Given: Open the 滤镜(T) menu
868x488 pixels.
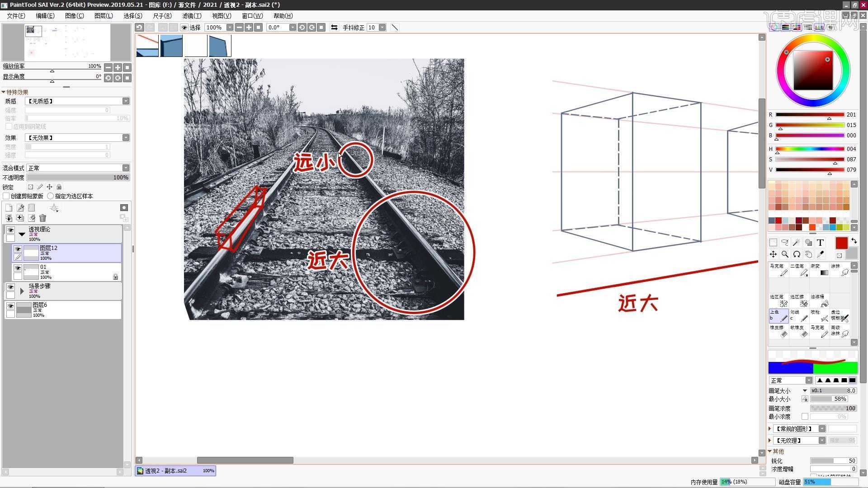Looking at the screenshot, I should [192, 16].
